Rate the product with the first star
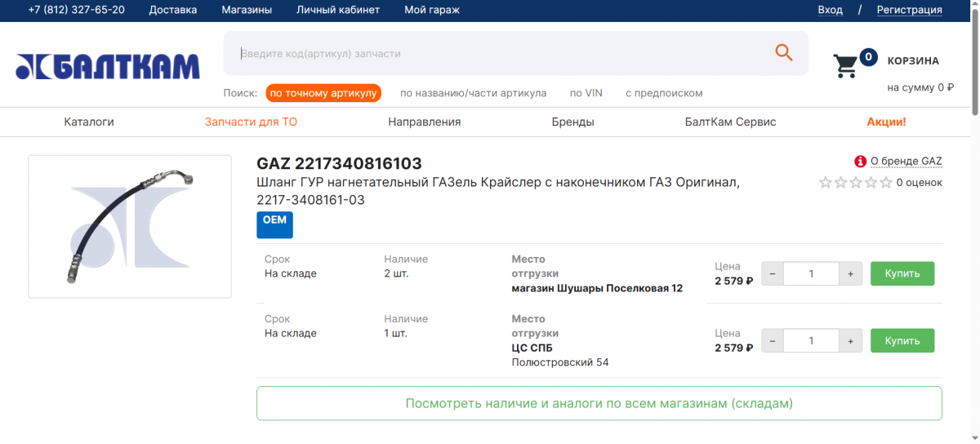This screenshot has height=444, width=980. click(826, 183)
